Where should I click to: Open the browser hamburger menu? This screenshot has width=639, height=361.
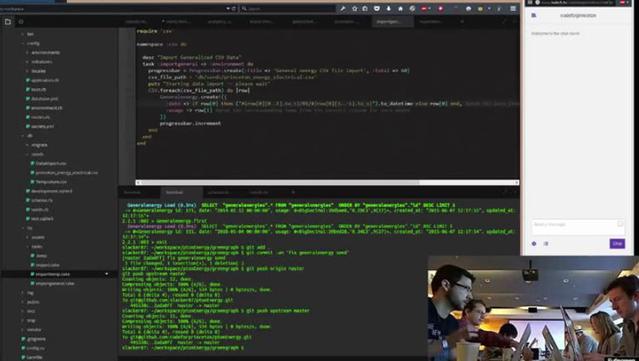coord(513,9)
